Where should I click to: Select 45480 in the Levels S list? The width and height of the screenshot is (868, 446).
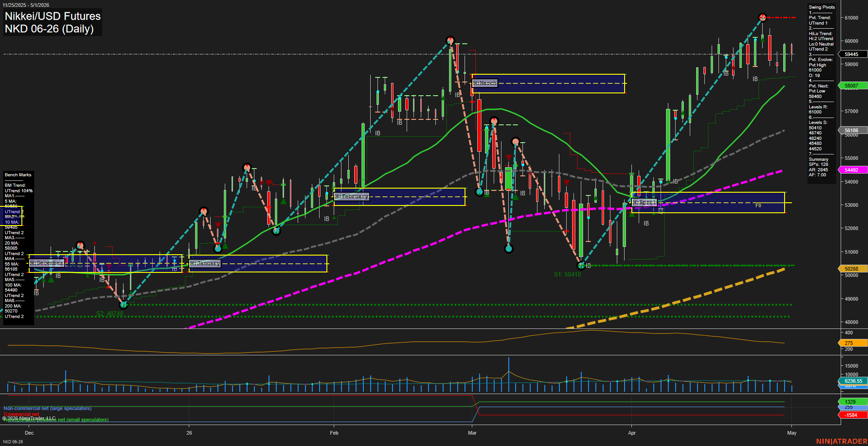pyautogui.click(x=815, y=144)
